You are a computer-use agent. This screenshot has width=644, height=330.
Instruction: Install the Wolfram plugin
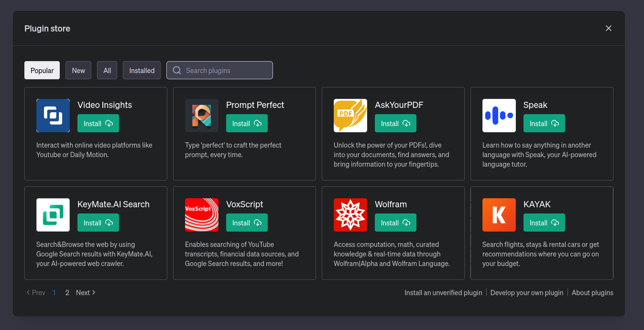tap(395, 223)
